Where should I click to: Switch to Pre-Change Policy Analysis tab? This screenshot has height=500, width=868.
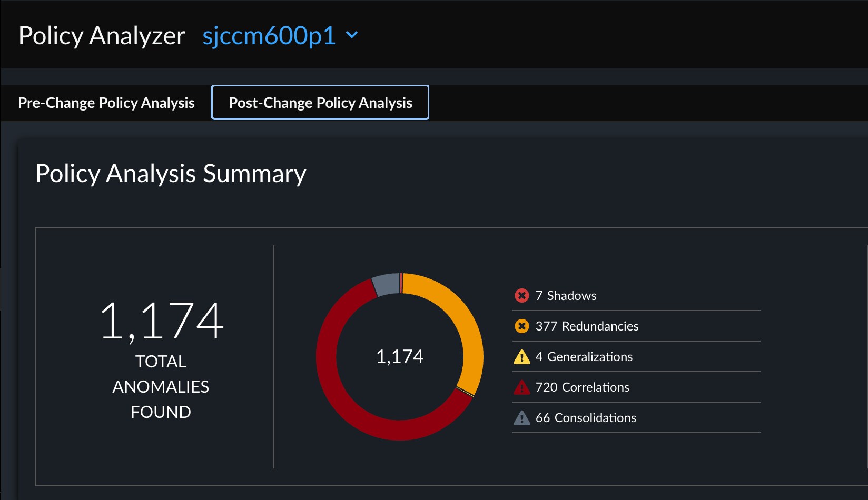106,103
